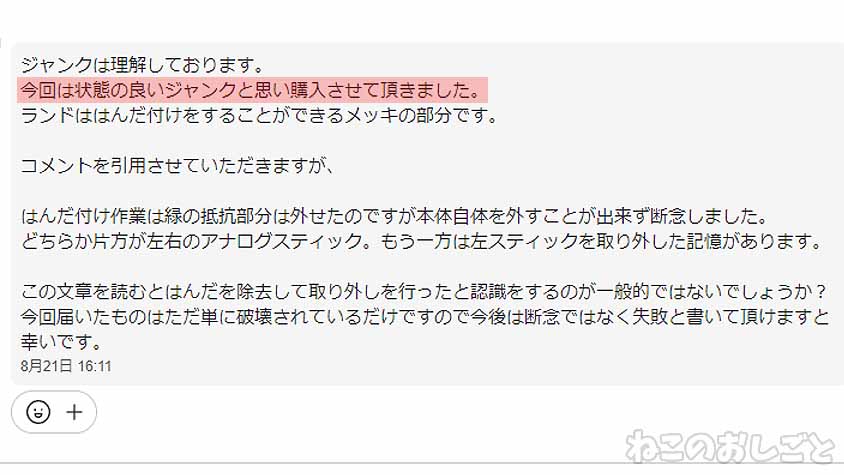Click the message timestamp 8月21日 16:11

(66, 366)
